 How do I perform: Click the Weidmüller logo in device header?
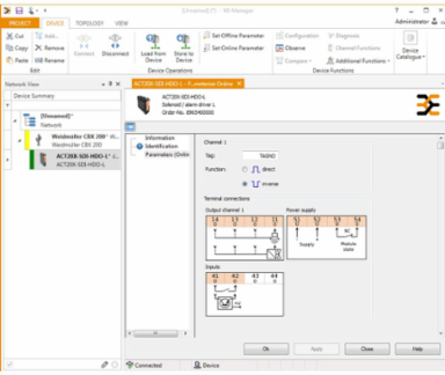point(428,105)
